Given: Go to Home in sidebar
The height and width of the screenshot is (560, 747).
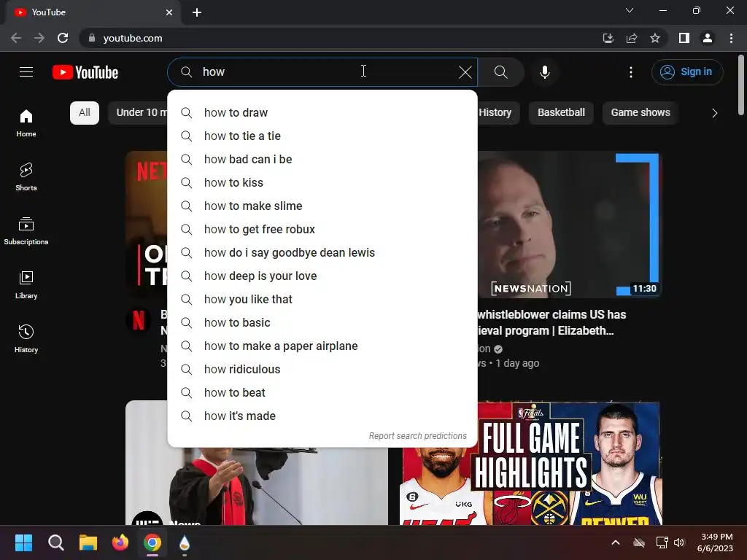Looking at the screenshot, I should (26, 122).
